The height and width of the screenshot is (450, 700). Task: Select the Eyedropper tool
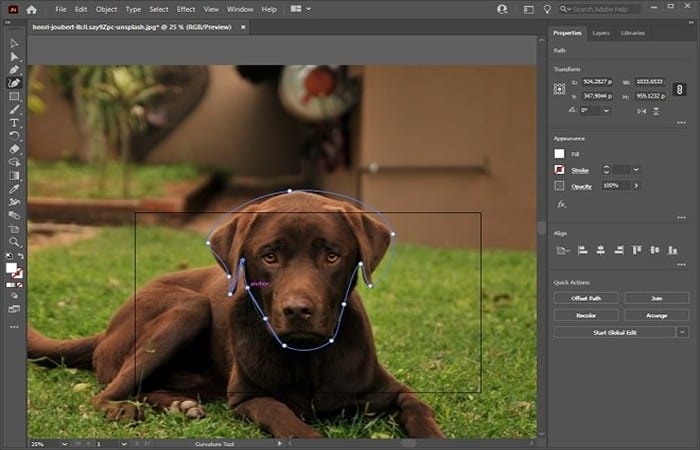[14, 189]
